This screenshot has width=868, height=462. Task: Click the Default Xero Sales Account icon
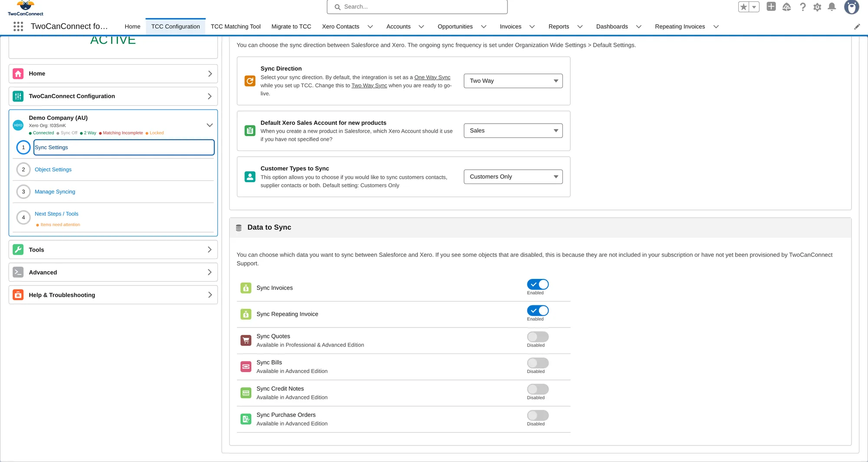pos(250,131)
